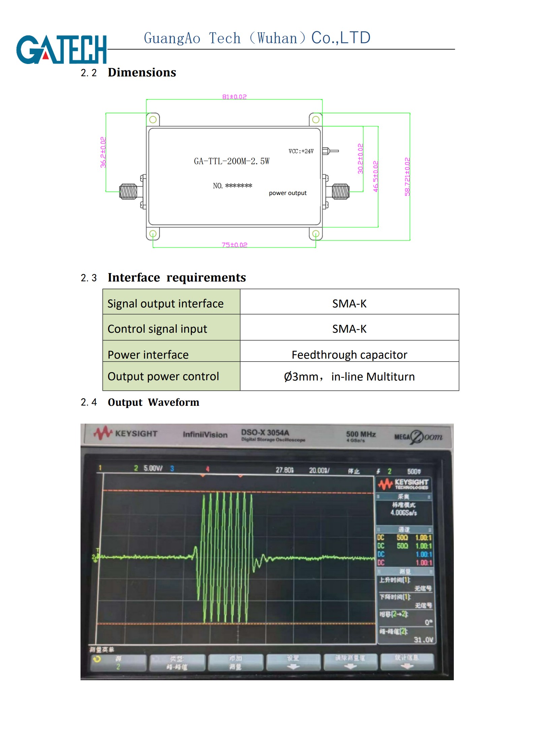535x756 pixels.
Task: Click the 4.00GSa/s sample rate value
Action: (x=404, y=513)
